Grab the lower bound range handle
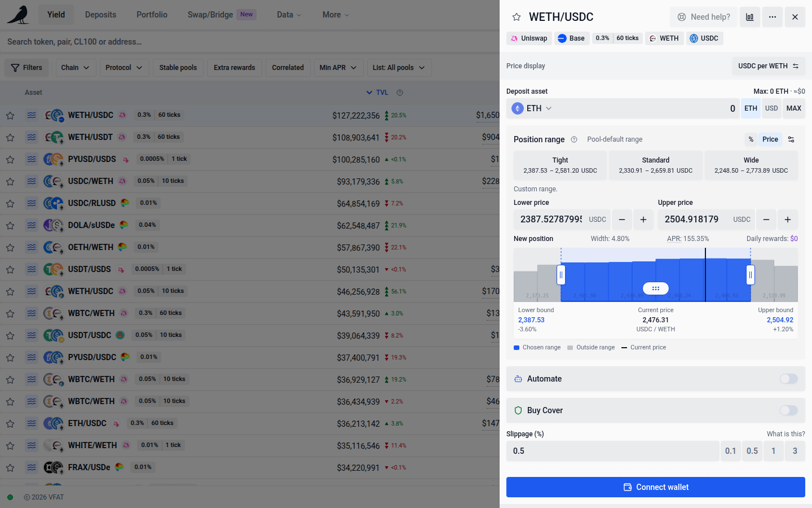812x508 pixels. 561,275
